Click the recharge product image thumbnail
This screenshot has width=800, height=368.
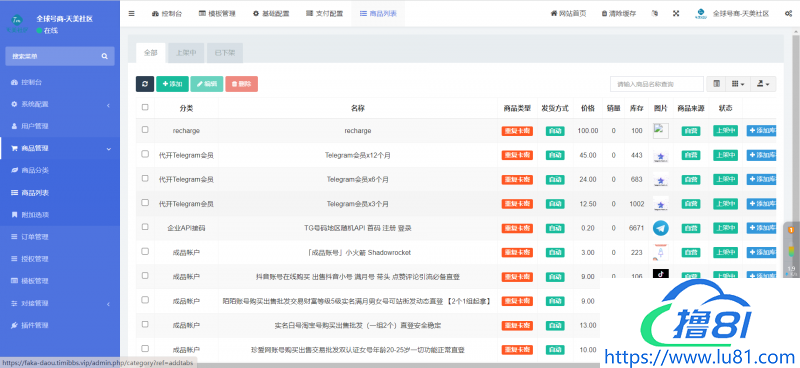pyautogui.click(x=661, y=131)
